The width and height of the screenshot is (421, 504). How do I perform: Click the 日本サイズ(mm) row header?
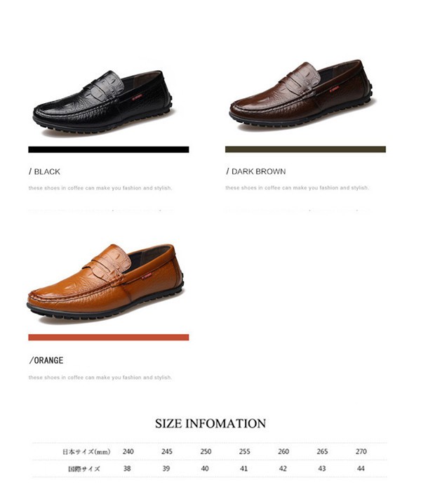(x=86, y=451)
